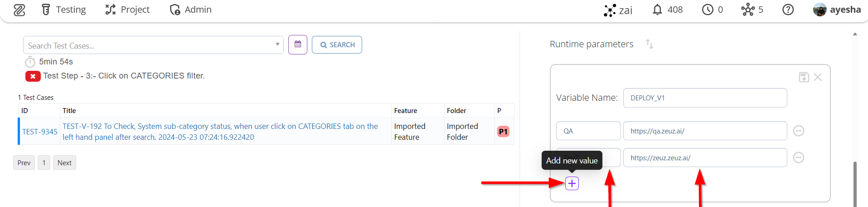
Task: Click the SEARCH button
Action: point(337,44)
